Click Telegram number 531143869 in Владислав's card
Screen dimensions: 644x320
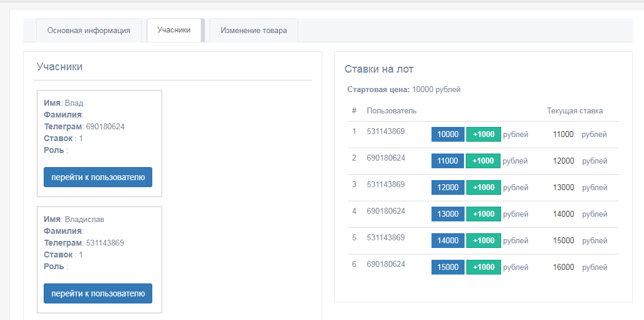tap(104, 243)
